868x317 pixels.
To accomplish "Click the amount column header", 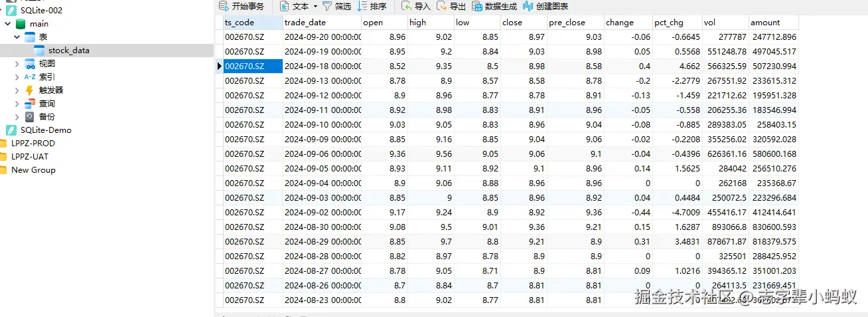I will pyautogui.click(x=773, y=23).
